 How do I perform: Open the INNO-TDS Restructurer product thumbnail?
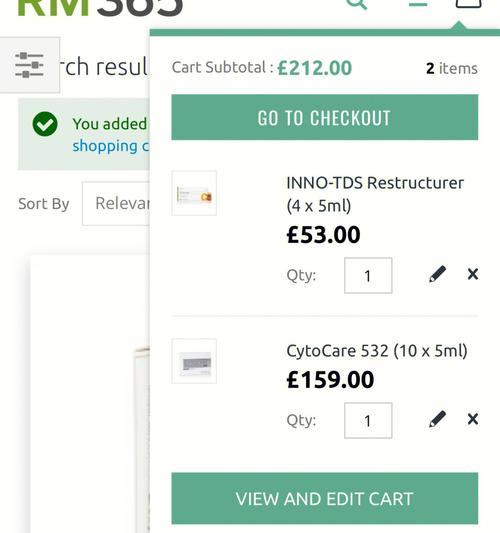click(x=194, y=193)
